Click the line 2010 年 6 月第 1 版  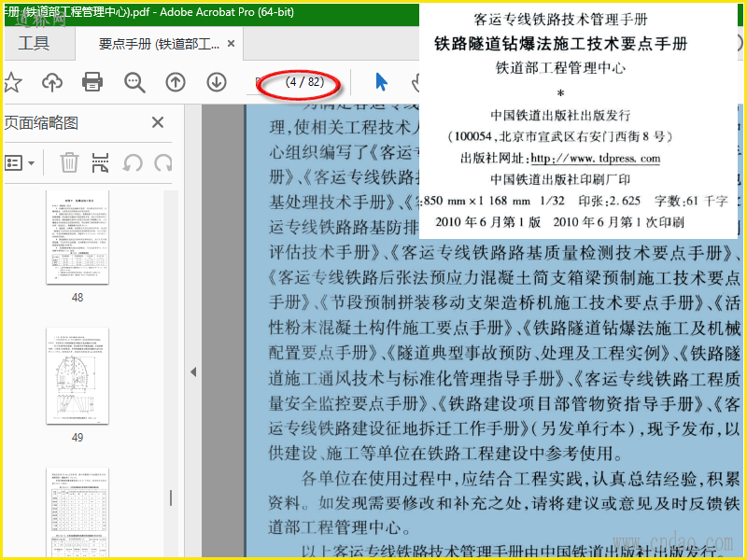(x=487, y=222)
